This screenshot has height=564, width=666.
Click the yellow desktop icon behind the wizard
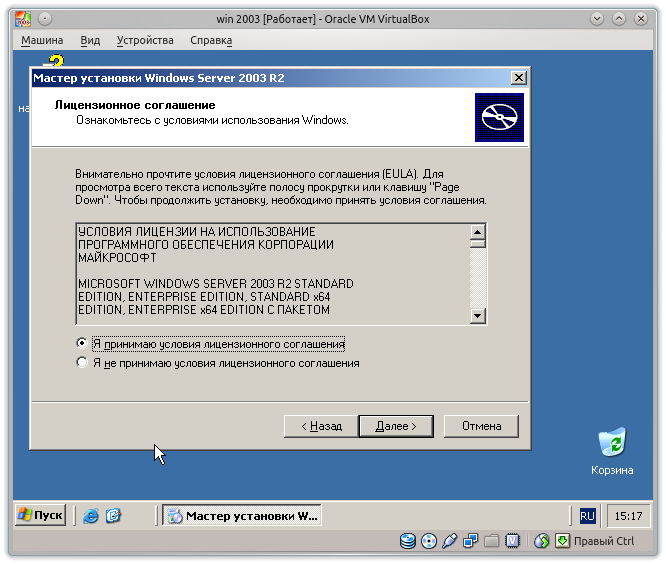[55, 61]
